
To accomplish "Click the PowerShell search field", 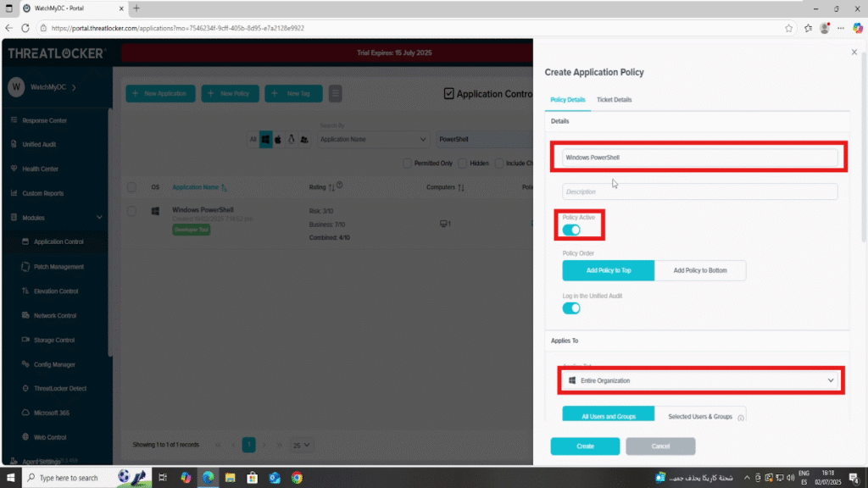I will click(484, 140).
